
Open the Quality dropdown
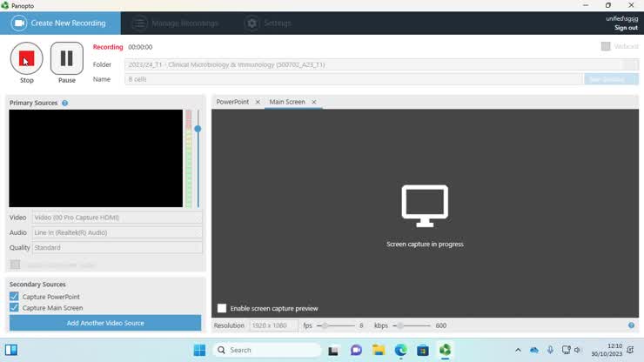coord(117,247)
